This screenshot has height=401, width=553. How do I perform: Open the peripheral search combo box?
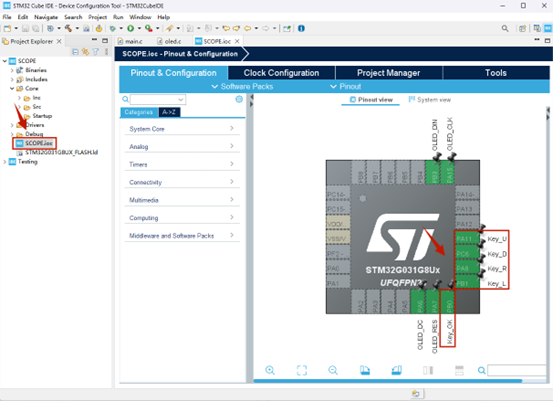point(158,99)
